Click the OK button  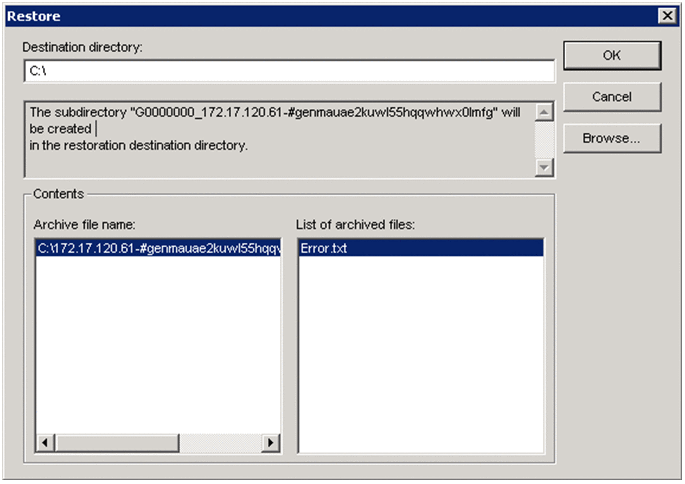click(x=612, y=55)
